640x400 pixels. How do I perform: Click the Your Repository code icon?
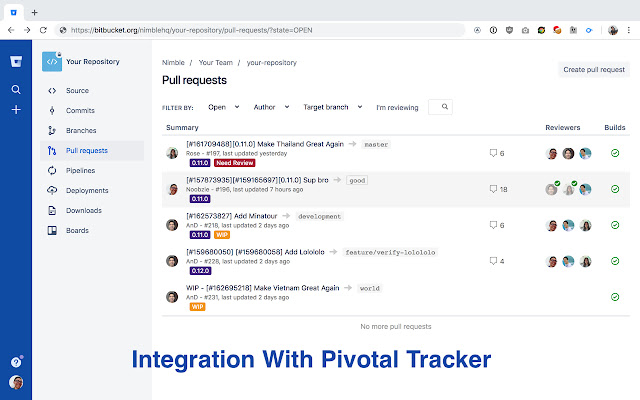[x=52, y=62]
